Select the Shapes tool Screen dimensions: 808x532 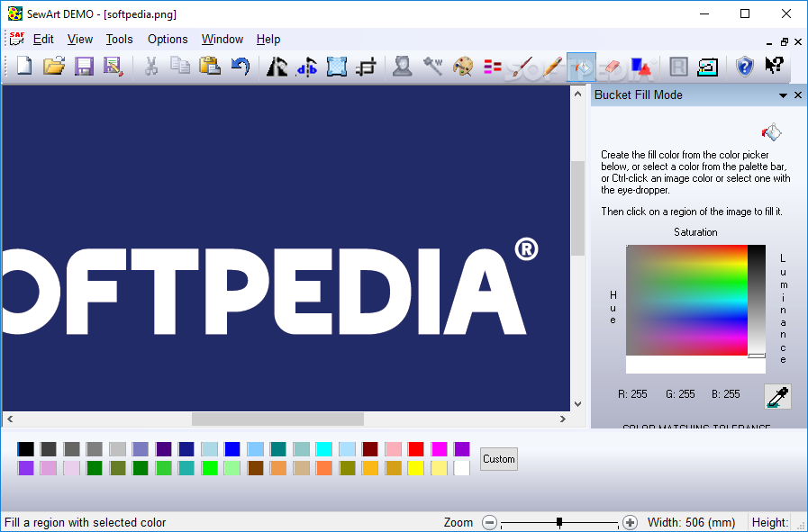(642, 67)
